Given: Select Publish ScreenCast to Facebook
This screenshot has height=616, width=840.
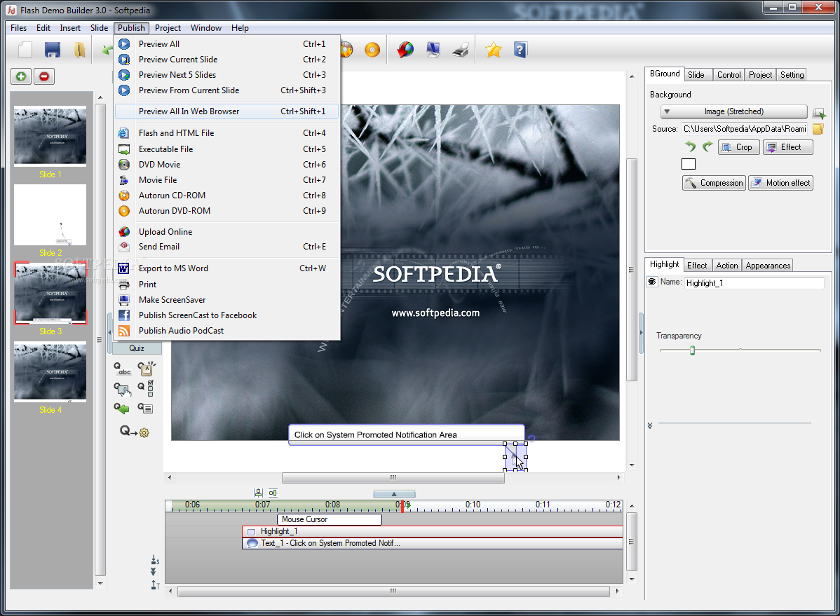Looking at the screenshot, I should 227,315.
